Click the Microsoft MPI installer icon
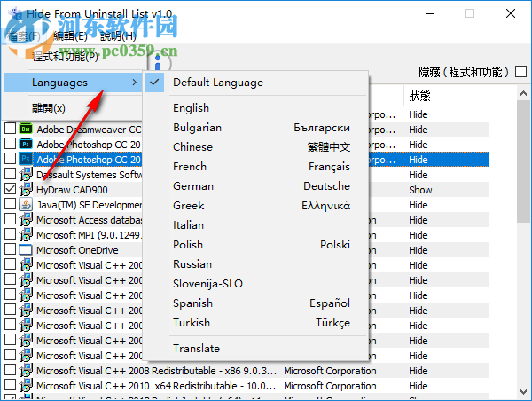 26,234
